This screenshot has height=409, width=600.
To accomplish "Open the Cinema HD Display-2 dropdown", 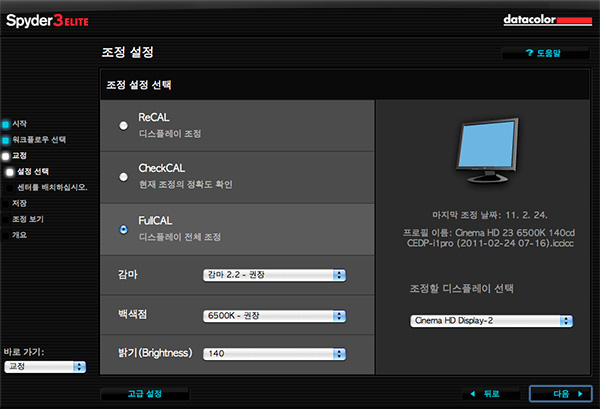I will [x=491, y=321].
